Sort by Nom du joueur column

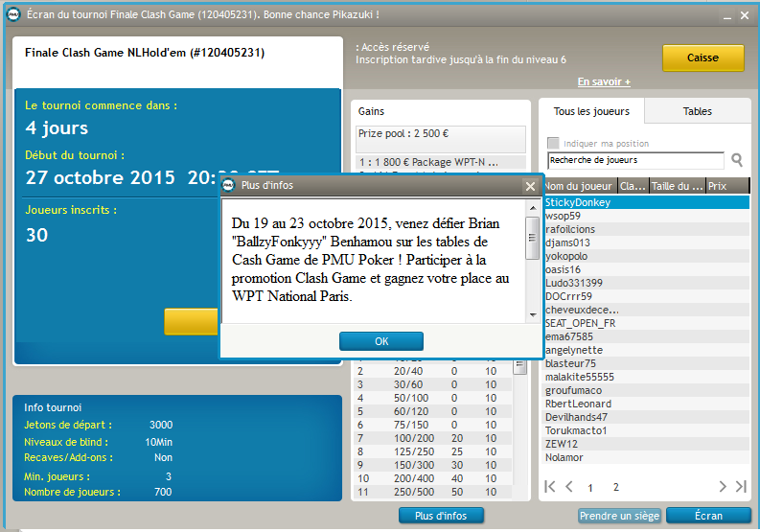coord(579,186)
